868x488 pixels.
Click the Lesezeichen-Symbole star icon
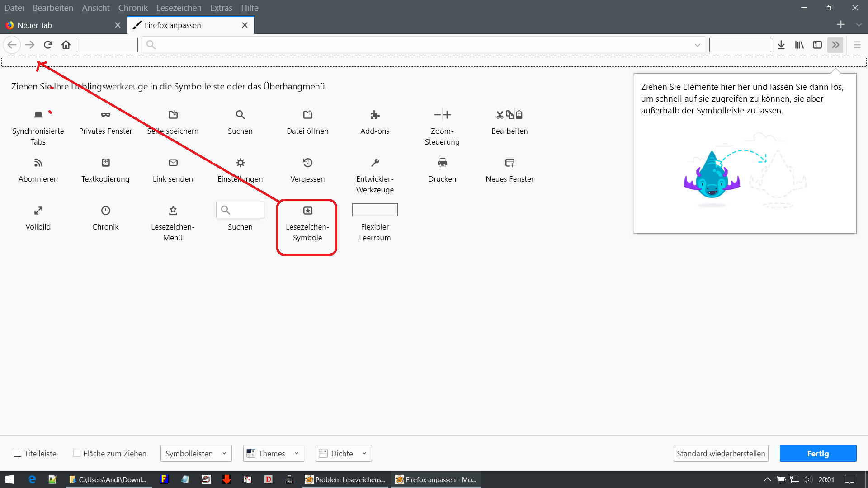[307, 211]
